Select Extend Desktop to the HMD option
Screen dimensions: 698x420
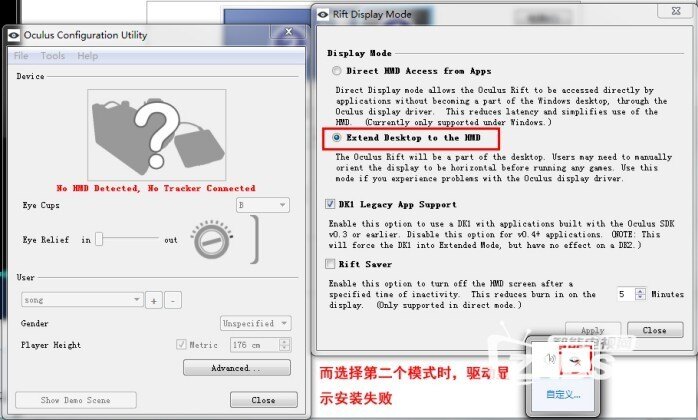(x=336, y=137)
